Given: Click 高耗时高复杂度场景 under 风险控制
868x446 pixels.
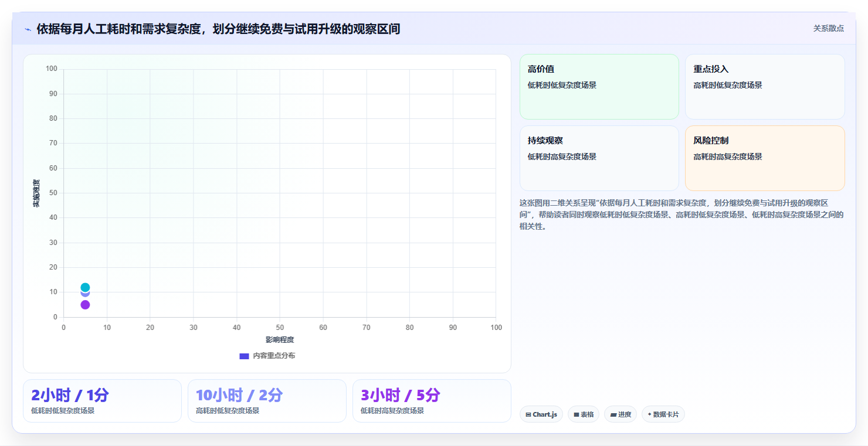Looking at the screenshot, I should 728,156.
